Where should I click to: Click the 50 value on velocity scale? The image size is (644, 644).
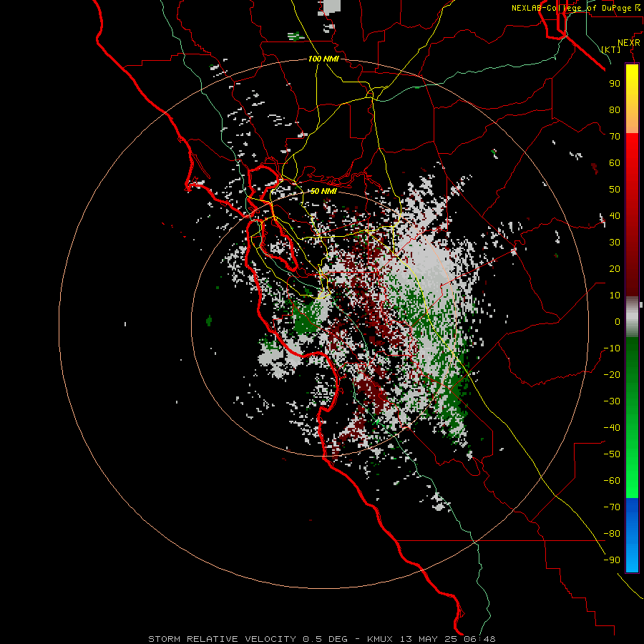[615, 190]
